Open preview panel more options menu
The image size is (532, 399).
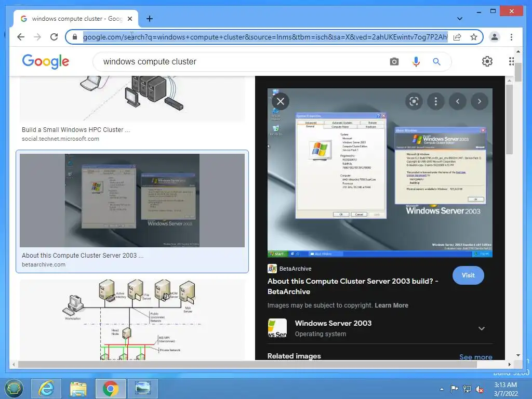click(x=436, y=101)
